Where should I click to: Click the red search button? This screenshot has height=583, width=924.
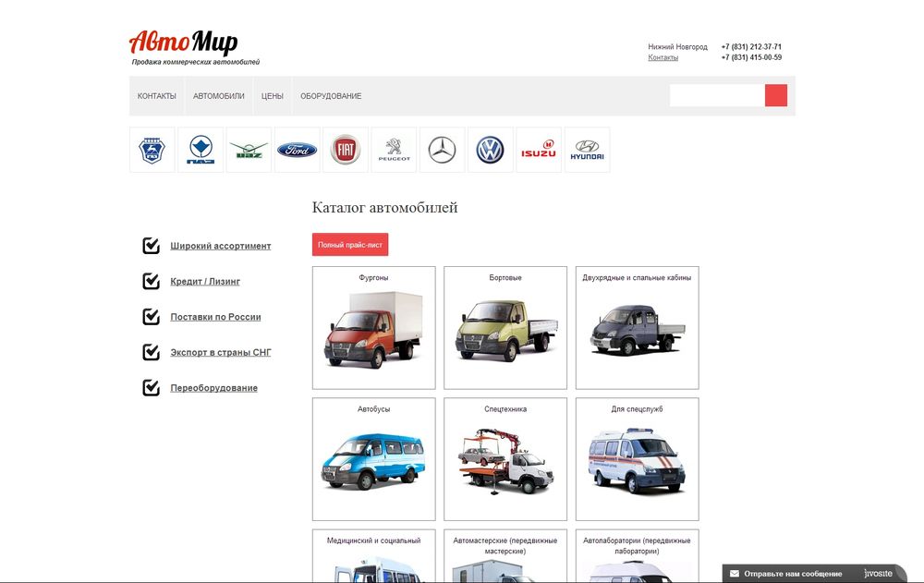coord(776,95)
